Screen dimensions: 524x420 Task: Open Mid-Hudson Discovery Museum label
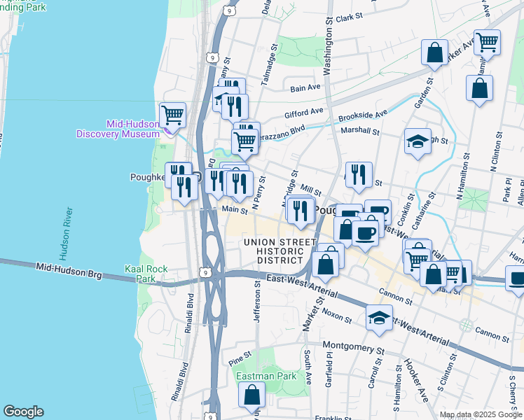(118, 129)
